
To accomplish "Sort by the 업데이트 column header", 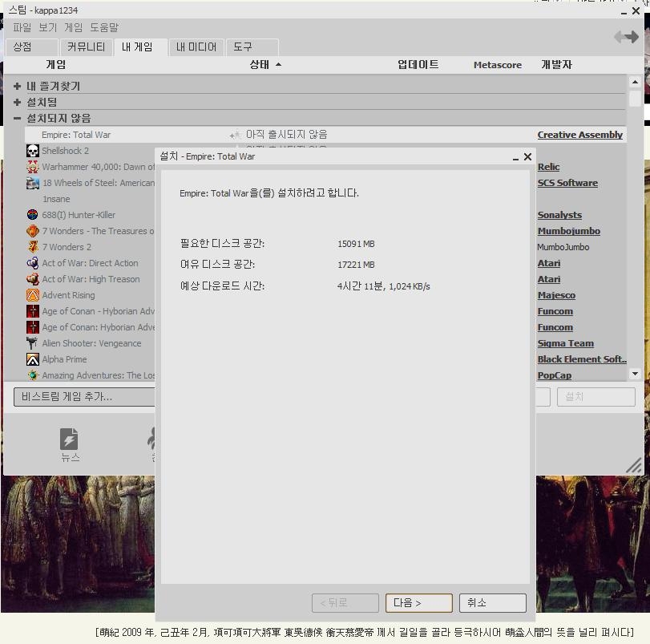I will (418, 65).
